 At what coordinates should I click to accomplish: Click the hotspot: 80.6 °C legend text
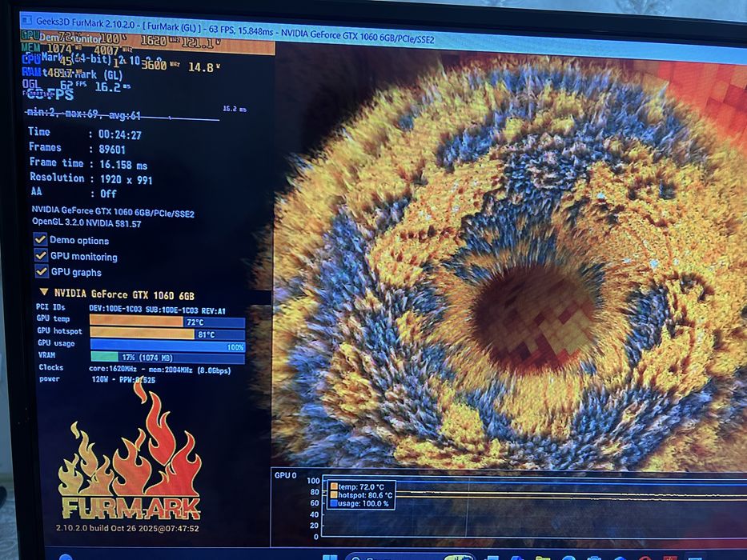[365, 495]
